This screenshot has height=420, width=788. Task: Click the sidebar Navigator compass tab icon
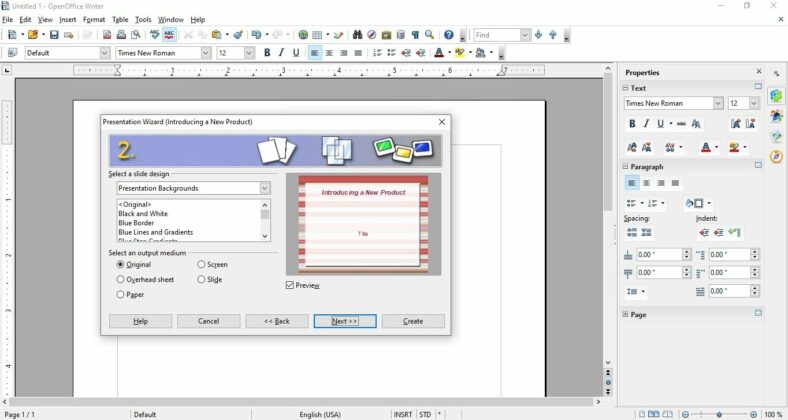point(776,156)
